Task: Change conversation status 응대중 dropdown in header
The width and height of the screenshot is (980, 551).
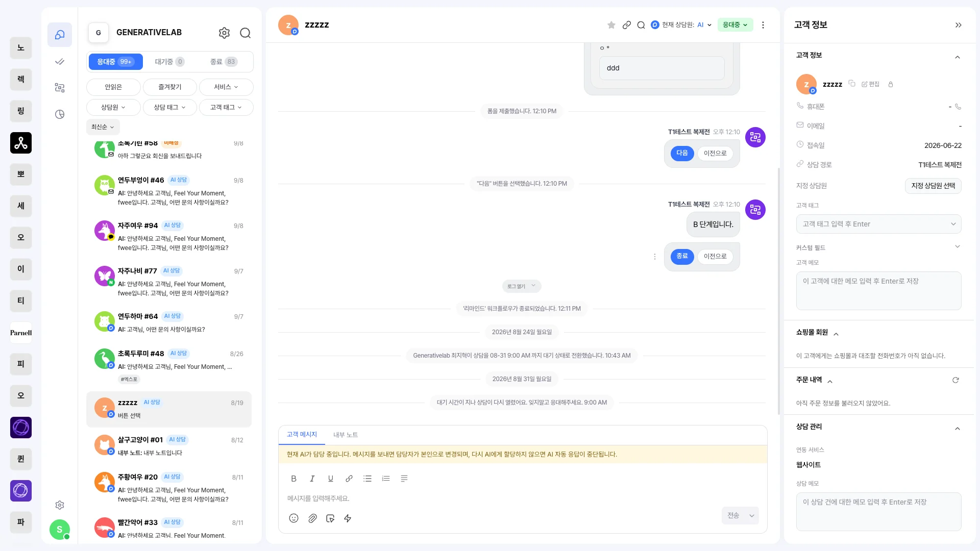Action: pos(735,25)
